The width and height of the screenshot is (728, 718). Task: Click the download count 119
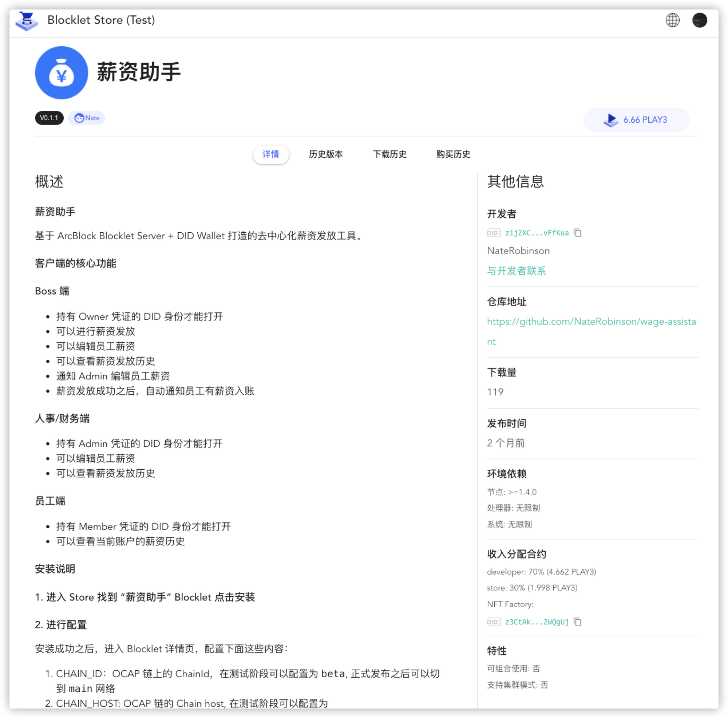click(x=495, y=392)
